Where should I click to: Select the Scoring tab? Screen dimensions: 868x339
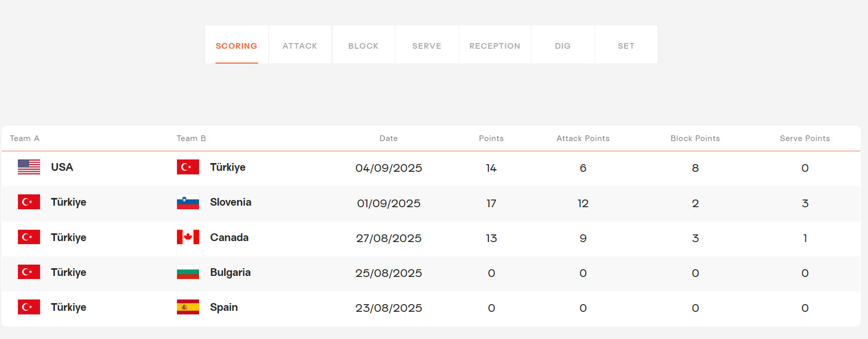point(236,46)
